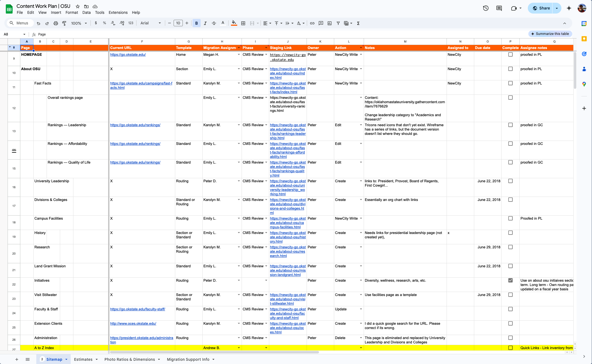Open the comments panel icon
Screen dimensions: 592x364
pos(499,8)
